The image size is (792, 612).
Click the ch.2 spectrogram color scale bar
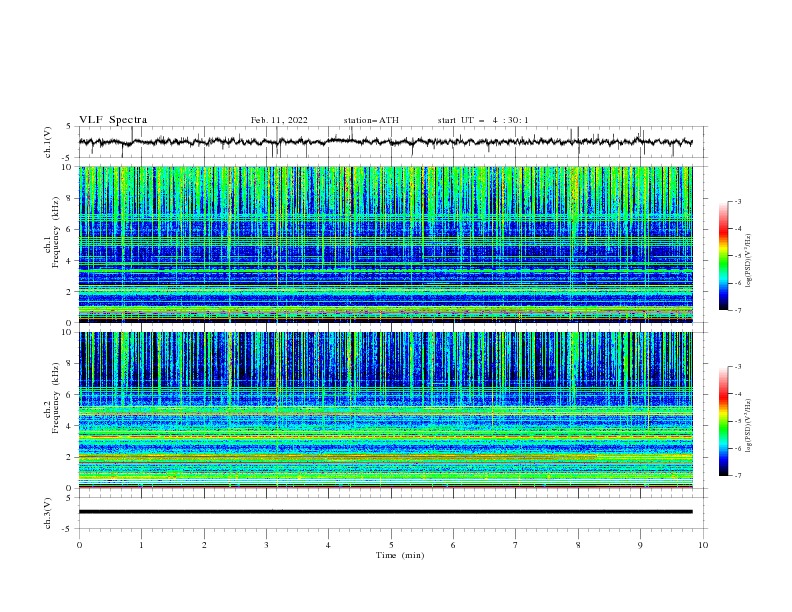click(x=723, y=421)
